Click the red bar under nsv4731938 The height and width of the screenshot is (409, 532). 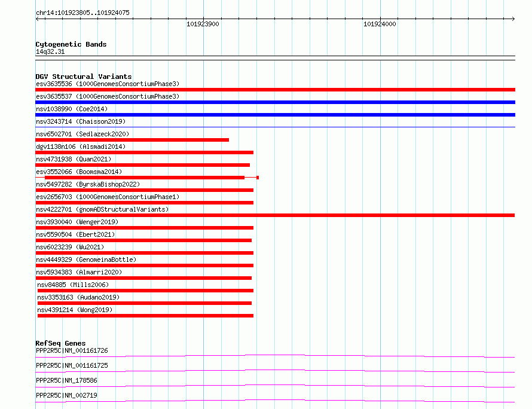[142, 165]
